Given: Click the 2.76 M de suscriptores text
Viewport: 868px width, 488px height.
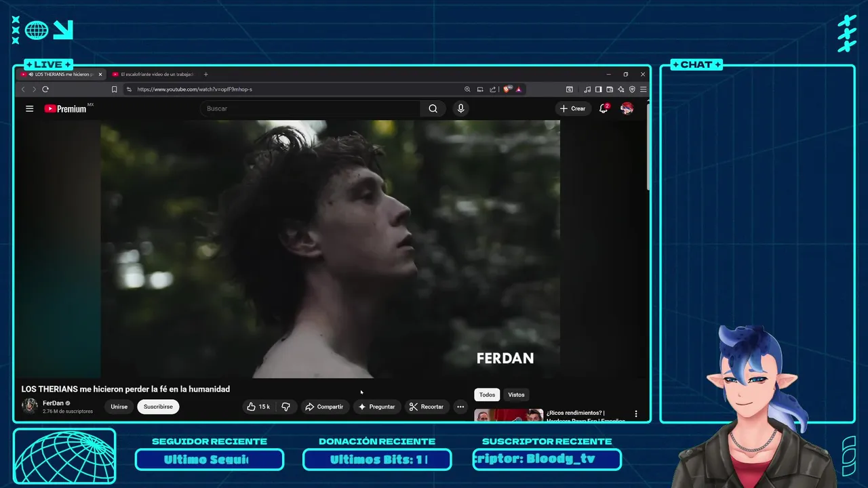Looking at the screenshot, I should (68, 411).
